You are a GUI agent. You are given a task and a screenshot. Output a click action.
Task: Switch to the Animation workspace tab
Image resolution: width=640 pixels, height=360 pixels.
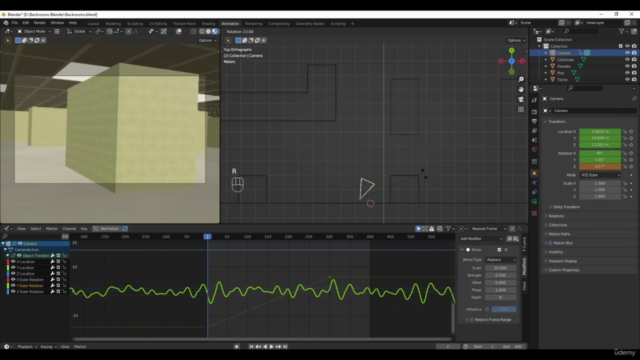[230, 24]
